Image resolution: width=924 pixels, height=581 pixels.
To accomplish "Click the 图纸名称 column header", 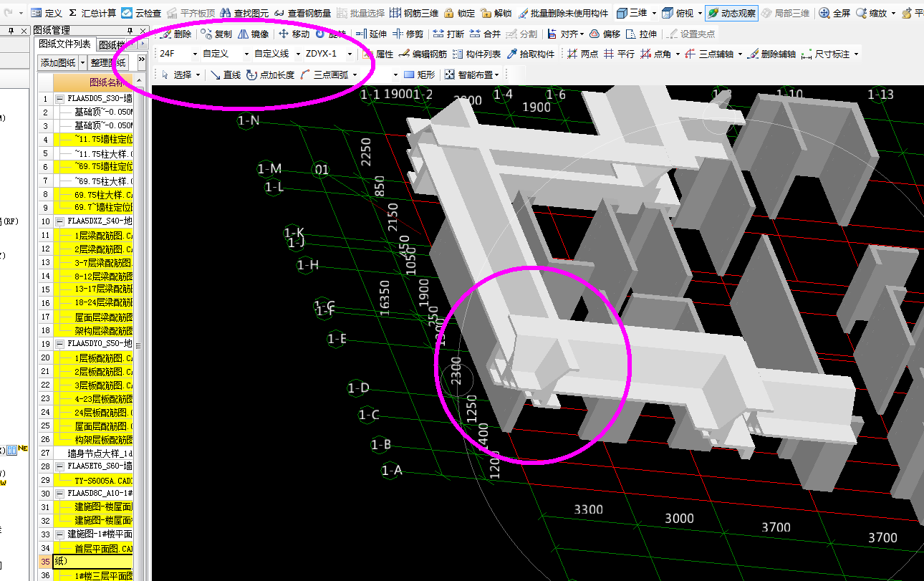I will click(93, 82).
